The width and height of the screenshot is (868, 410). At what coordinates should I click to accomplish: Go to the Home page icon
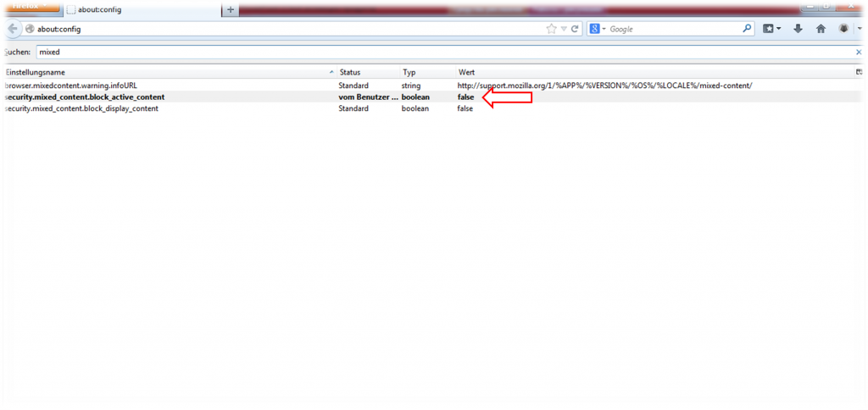pos(821,29)
